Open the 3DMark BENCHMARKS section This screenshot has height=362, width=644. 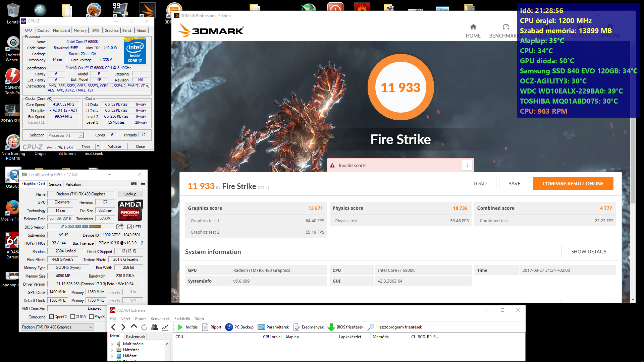pyautogui.click(x=506, y=31)
